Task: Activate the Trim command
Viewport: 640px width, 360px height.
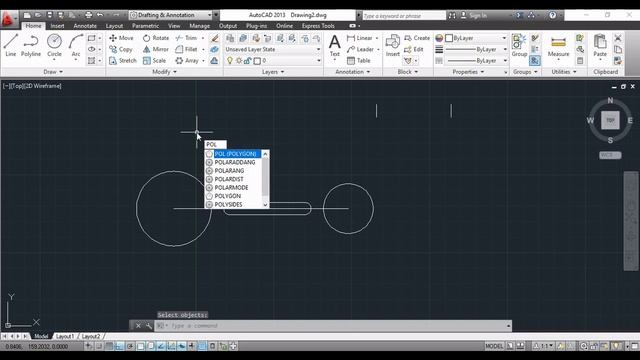Action: [x=186, y=38]
